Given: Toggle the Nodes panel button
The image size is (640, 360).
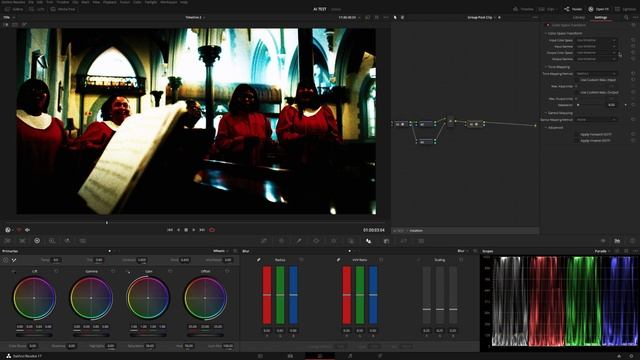Looking at the screenshot, I should (x=573, y=9).
